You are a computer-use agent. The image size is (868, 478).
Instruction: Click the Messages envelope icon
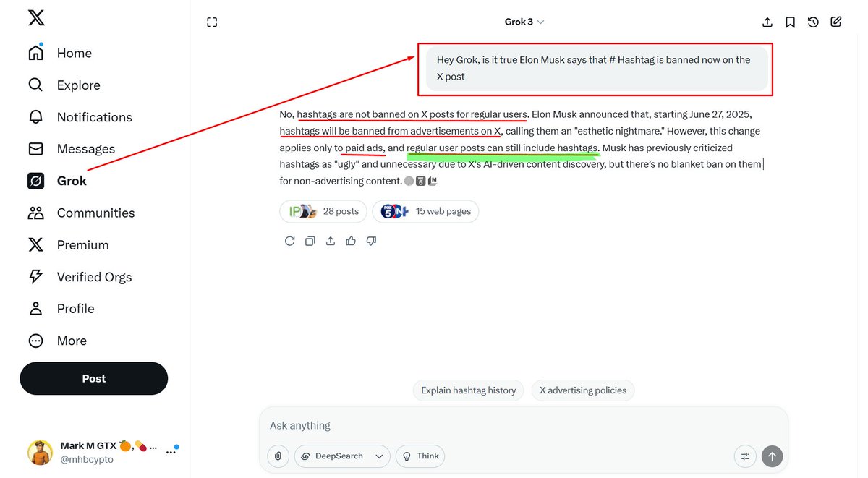pos(35,148)
